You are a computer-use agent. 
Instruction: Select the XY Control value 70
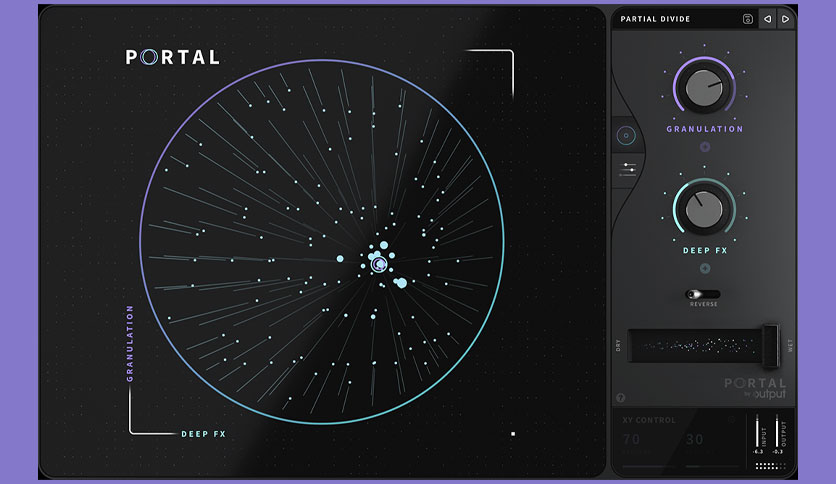(x=632, y=439)
